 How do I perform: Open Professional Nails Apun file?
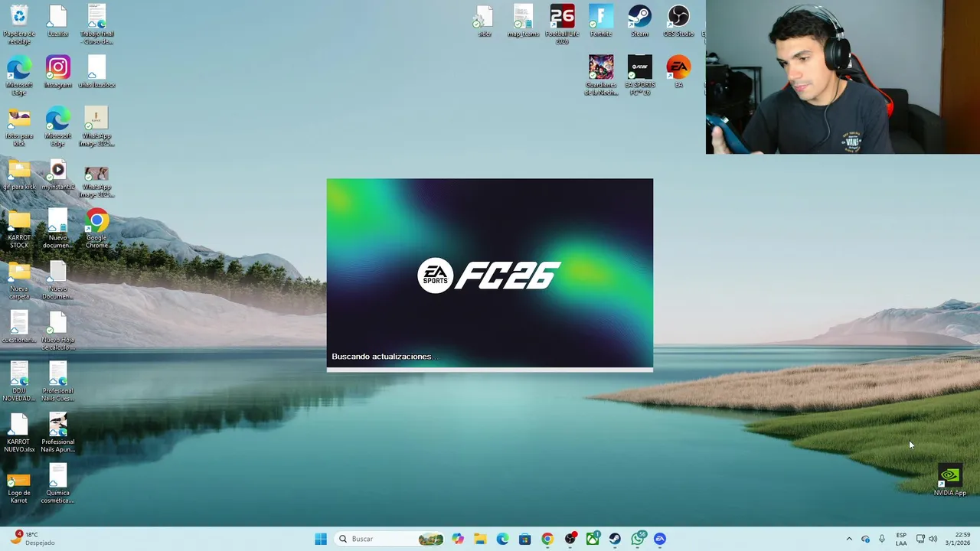tap(57, 433)
